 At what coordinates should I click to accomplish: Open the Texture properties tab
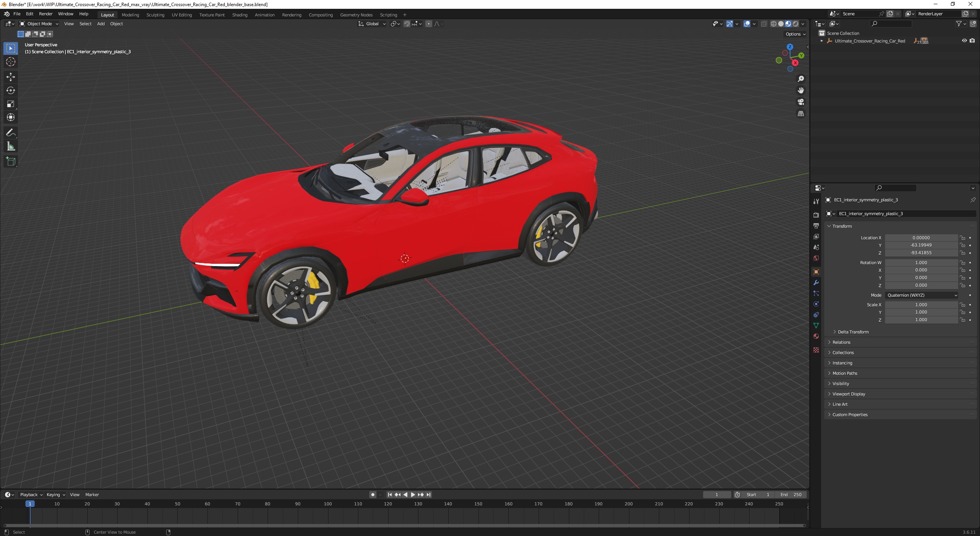pos(816,350)
